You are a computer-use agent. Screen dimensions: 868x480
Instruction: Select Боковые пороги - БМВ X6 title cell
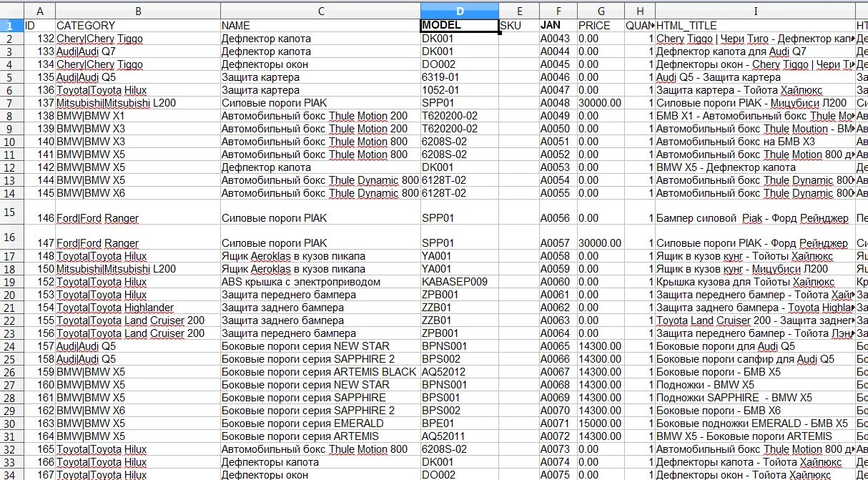click(755, 411)
